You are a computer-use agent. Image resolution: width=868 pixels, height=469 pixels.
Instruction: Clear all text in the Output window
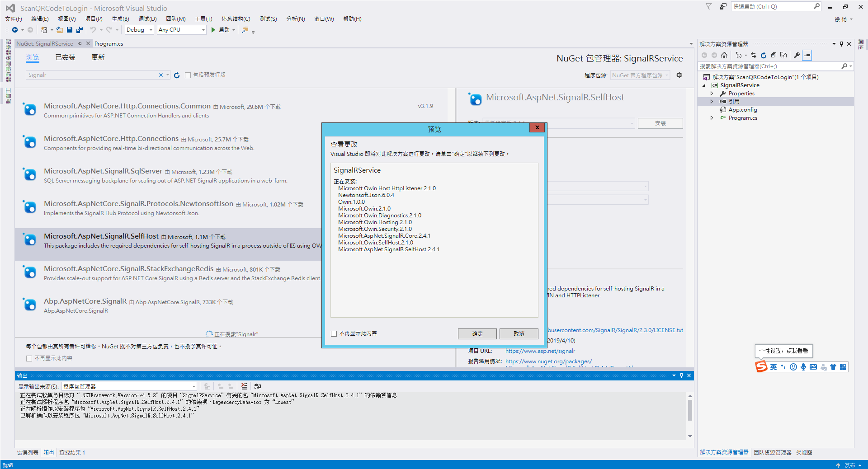[x=244, y=386]
